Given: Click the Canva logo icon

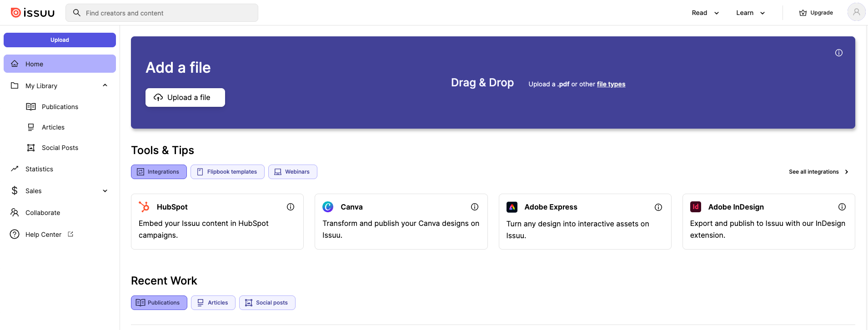Looking at the screenshot, I should point(328,207).
